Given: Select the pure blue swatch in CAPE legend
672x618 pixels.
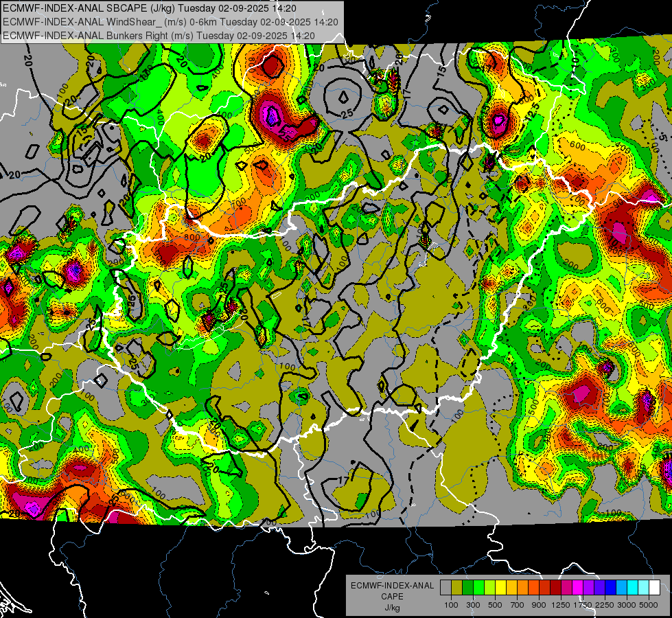Looking at the screenshot, I should point(611,587).
